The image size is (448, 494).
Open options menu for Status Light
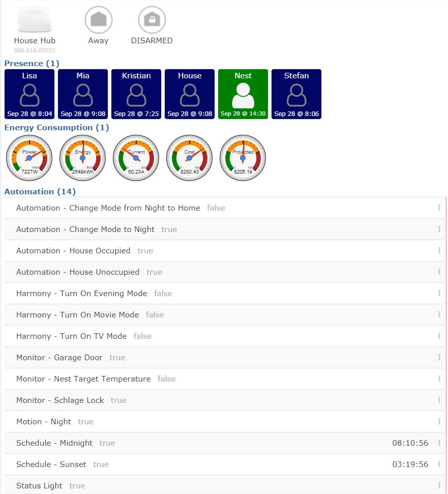click(x=438, y=485)
